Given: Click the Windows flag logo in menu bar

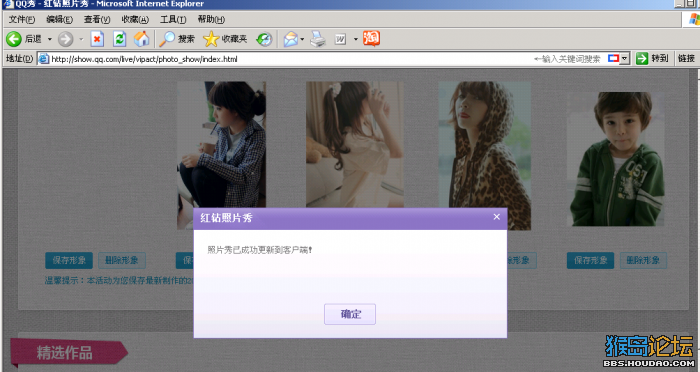Looking at the screenshot, I should (695, 19).
